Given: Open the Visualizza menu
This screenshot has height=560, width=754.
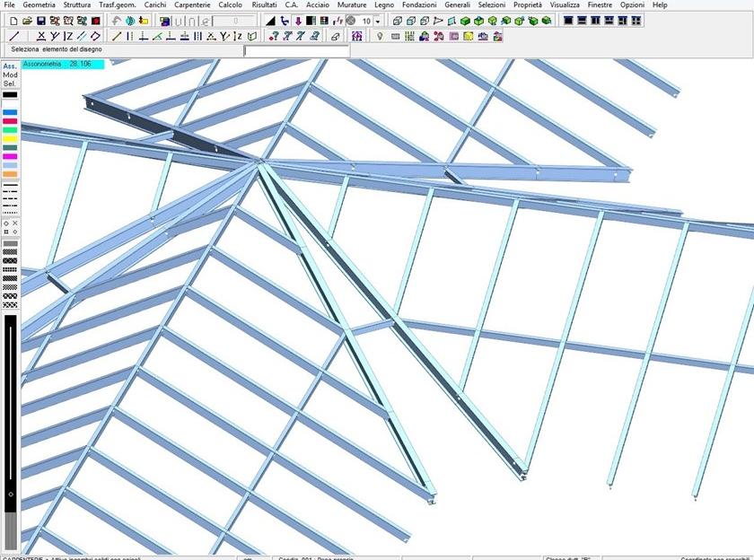Looking at the screenshot, I should tap(565, 5).
